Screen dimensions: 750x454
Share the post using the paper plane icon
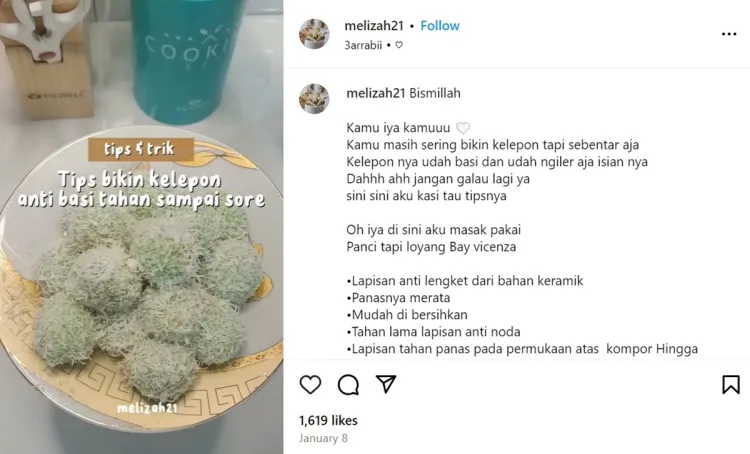(386, 384)
